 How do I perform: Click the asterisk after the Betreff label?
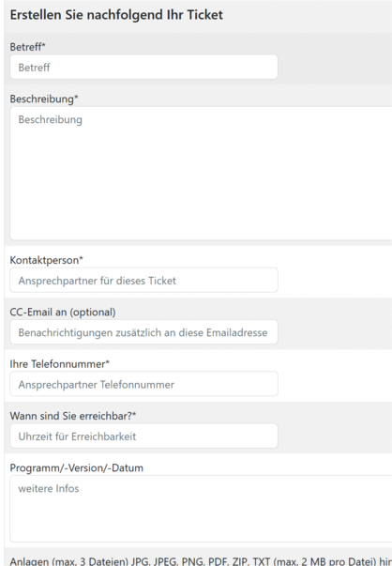[44, 45]
